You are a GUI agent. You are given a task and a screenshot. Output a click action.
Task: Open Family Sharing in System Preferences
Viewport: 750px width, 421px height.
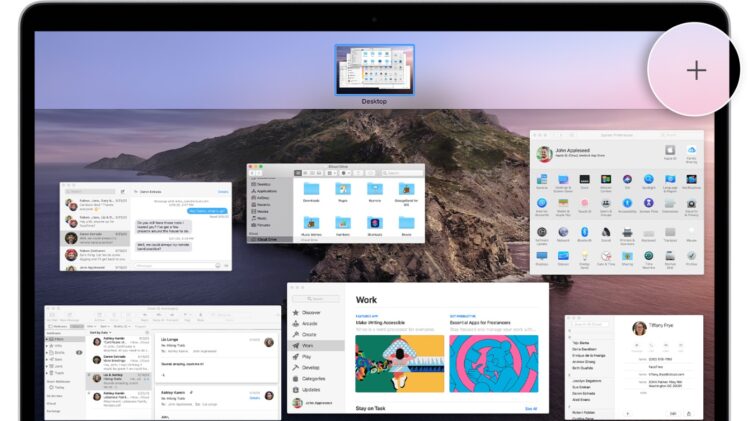(691, 152)
